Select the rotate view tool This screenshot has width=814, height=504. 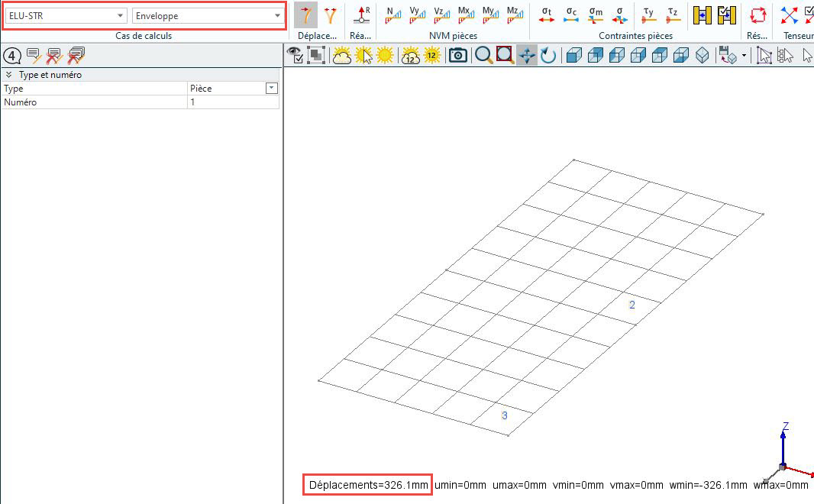pos(548,55)
